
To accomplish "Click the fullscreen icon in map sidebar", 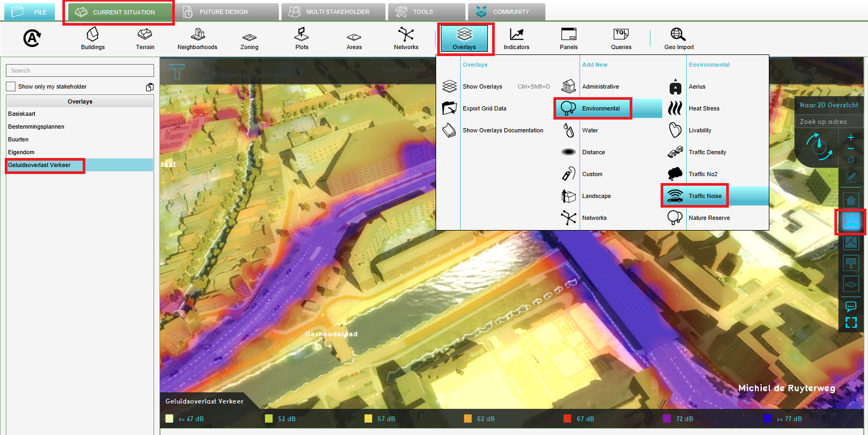I will [x=851, y=322].
